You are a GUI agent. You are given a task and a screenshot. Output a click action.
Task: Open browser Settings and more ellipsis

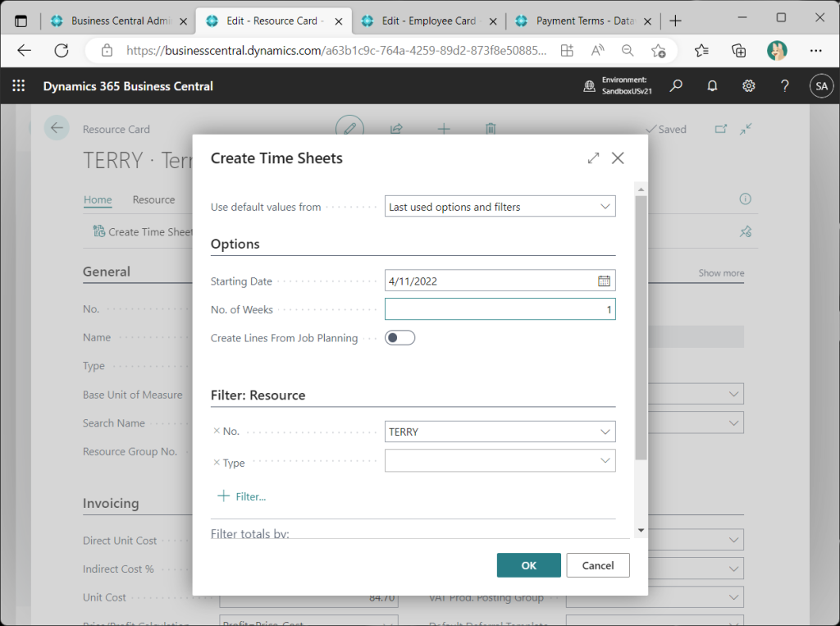click(815, 50)
